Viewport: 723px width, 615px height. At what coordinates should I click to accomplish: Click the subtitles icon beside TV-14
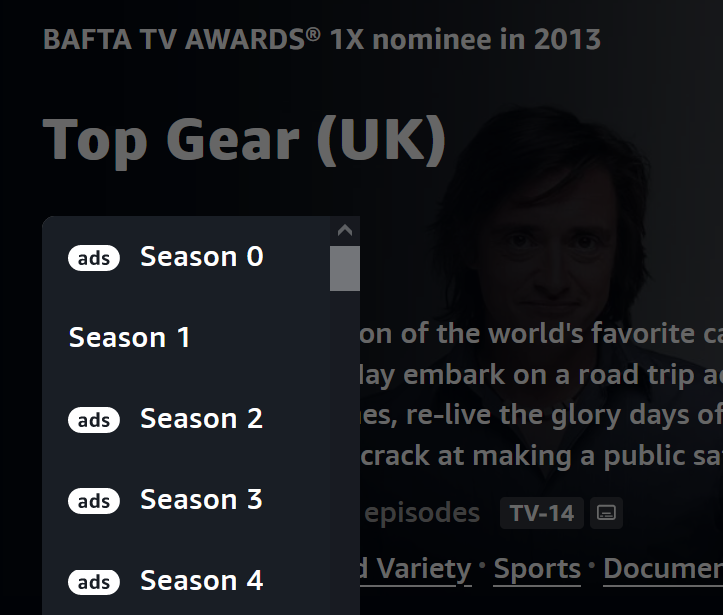[x=605, y=514]
